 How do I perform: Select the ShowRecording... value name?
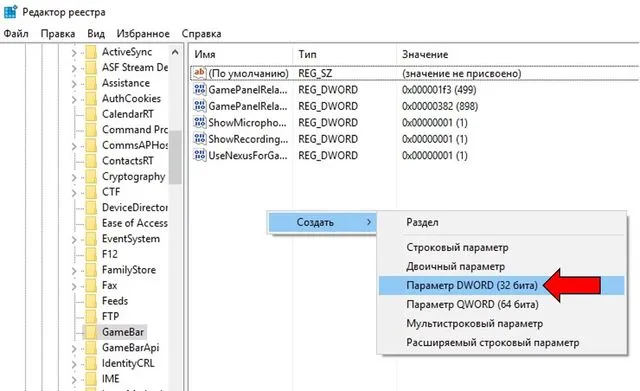(x=248, y=139)
